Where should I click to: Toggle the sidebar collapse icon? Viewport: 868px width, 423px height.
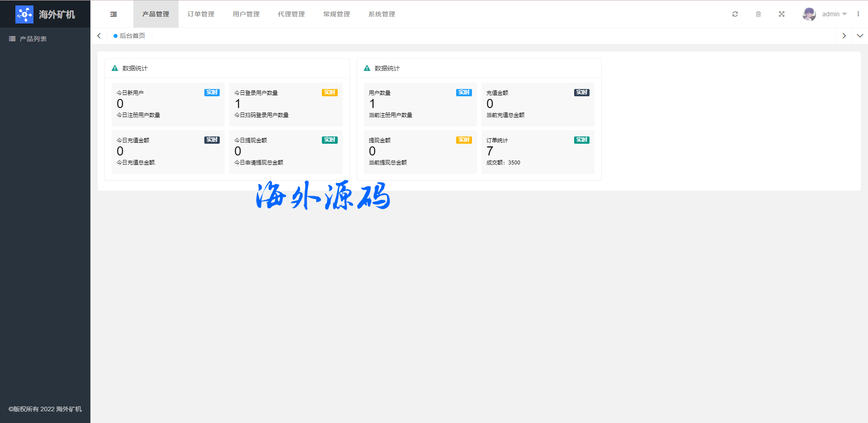tap(113, 14)
